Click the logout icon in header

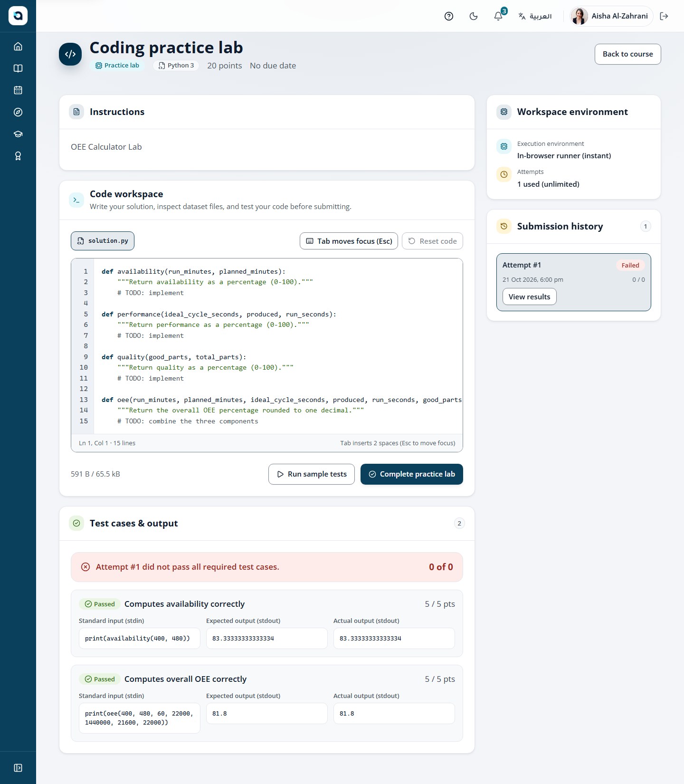click(x=664, y=16)
